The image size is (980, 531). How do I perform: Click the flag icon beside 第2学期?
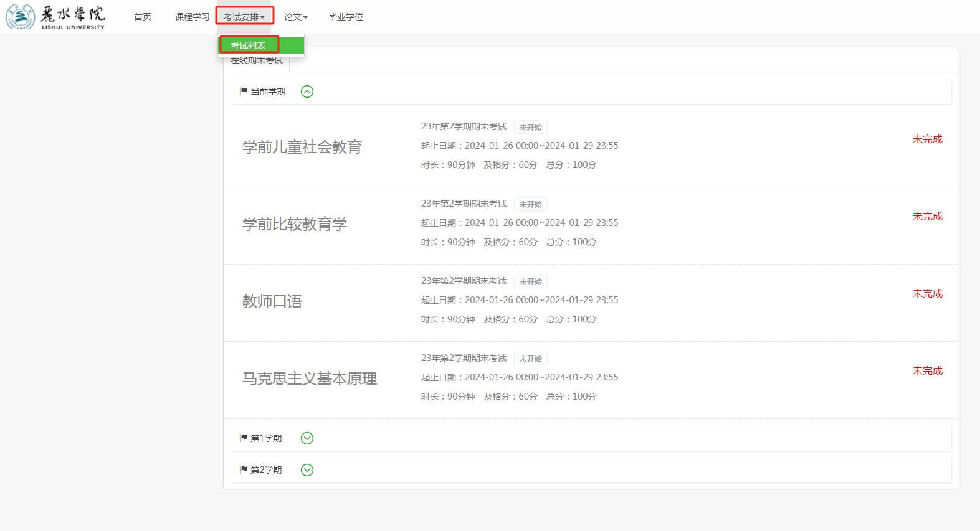pos(244,470)
